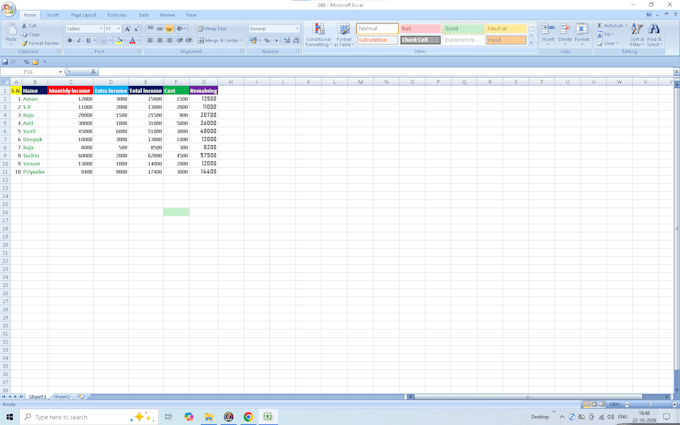This screenshot has height=425, width=680.
Task: Toggle Top Align
Action: click(x=150, y=29)
